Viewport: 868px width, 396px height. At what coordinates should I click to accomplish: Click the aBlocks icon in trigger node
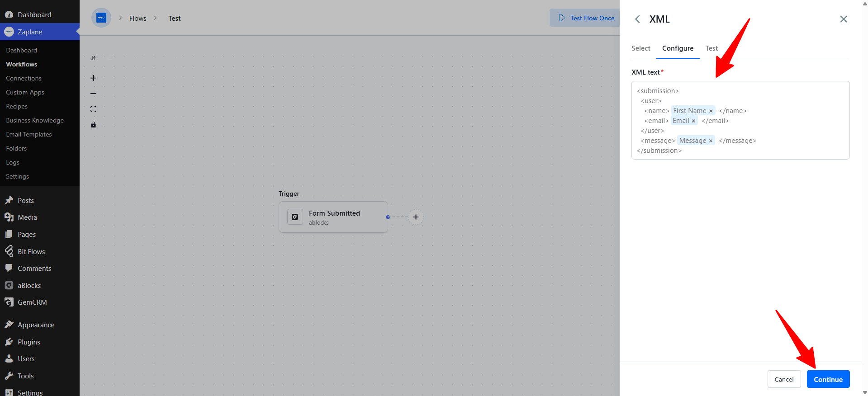point(295,217)
